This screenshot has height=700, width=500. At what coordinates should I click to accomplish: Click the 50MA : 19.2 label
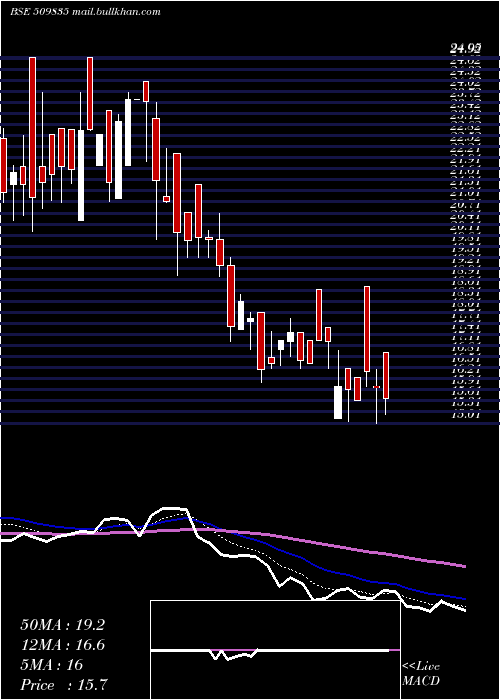click(62, 625)
